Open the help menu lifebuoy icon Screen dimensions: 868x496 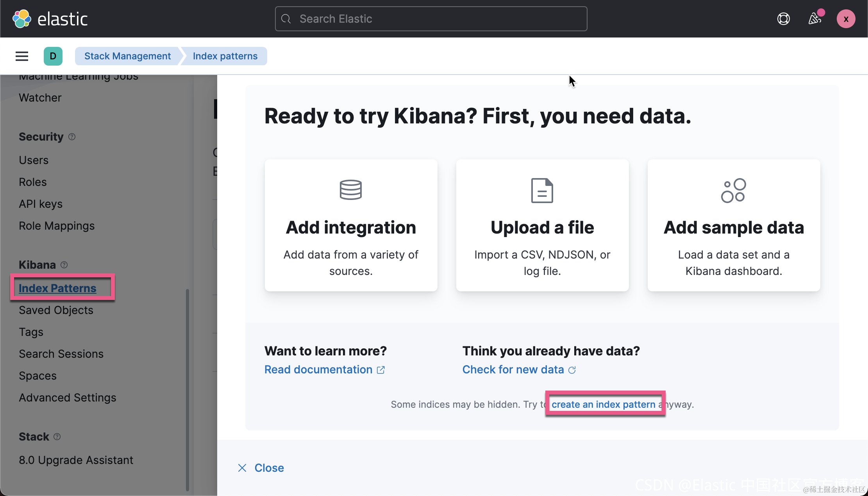coord(783,19)
